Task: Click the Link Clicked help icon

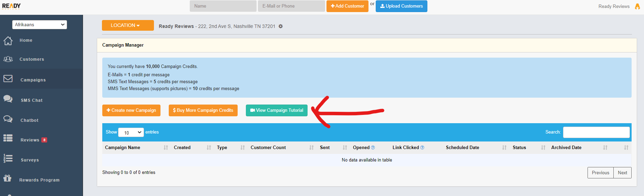Action: coord(422,148)
